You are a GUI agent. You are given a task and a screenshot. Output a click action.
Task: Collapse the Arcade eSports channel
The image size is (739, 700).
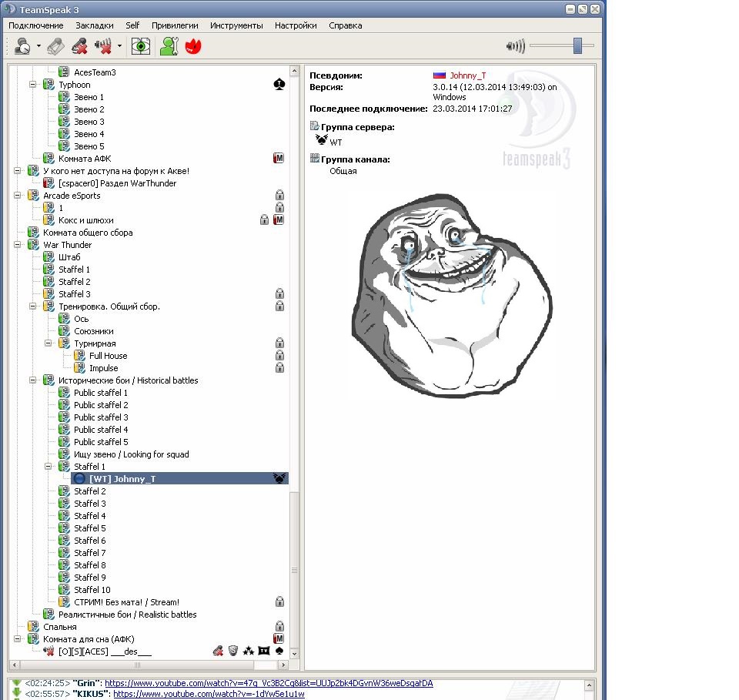pos(18,196)
